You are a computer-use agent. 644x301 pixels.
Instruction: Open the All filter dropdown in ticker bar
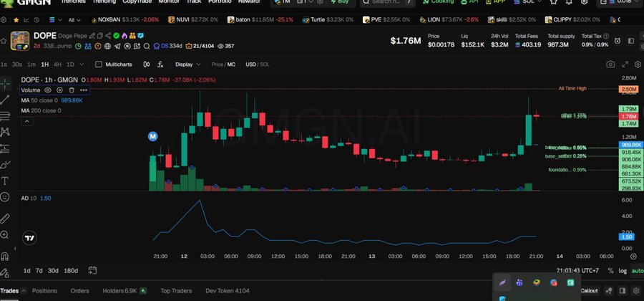pyautogui.click(x=74, y=20)
